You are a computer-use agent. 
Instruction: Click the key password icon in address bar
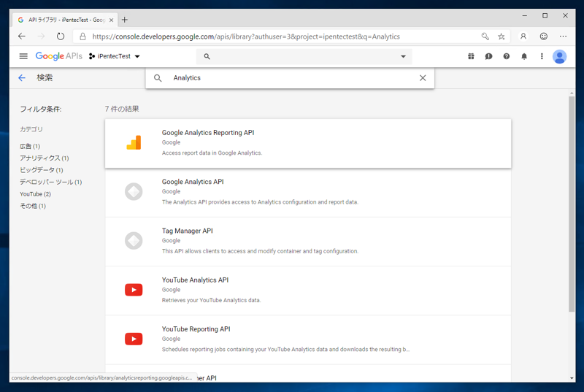pyautogui.click(x=485, y=36)
